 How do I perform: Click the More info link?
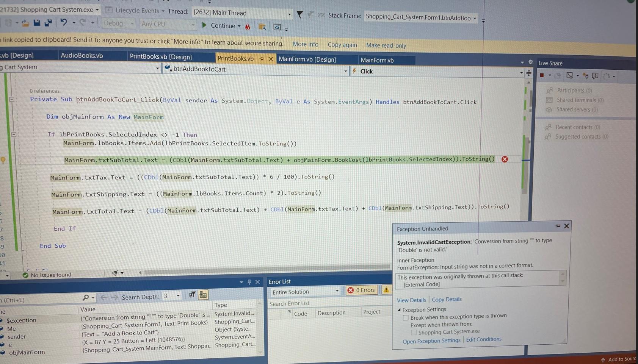306,44
